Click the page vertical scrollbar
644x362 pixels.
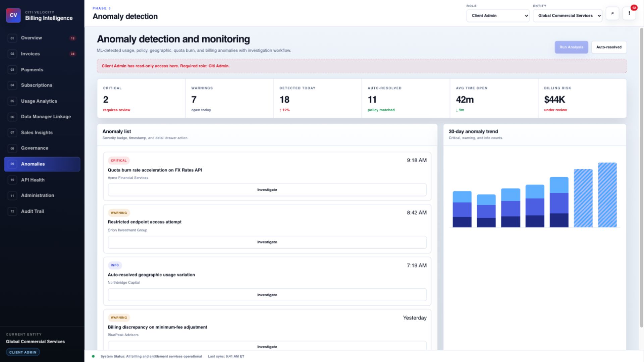(641, 178)
